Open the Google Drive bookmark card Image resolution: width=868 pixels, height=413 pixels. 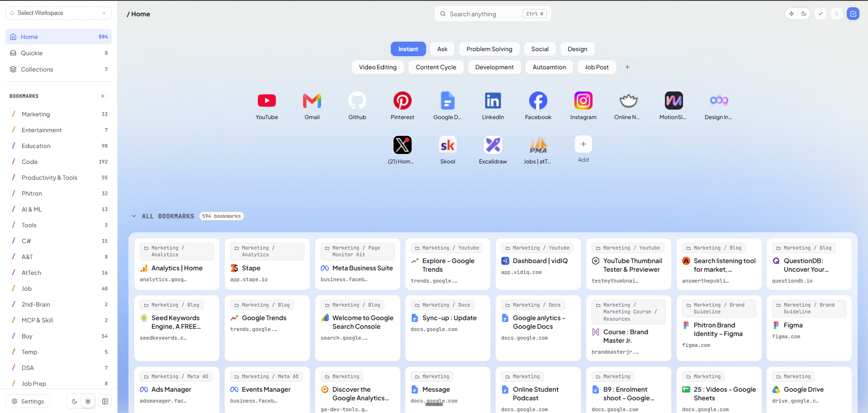809,390
